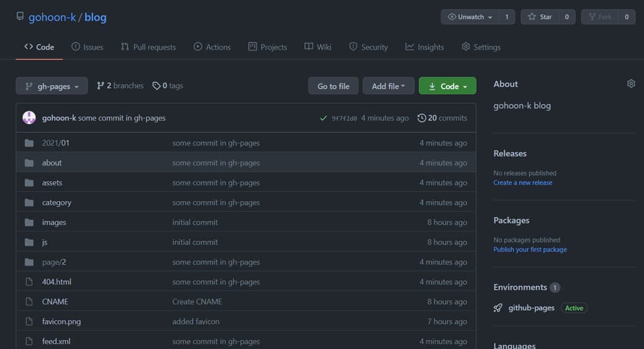The width and height of the screenshot is (644, 349).
Task: Click the green commit status checkmark
Action: pyautogui.click(x=323, y=118)
